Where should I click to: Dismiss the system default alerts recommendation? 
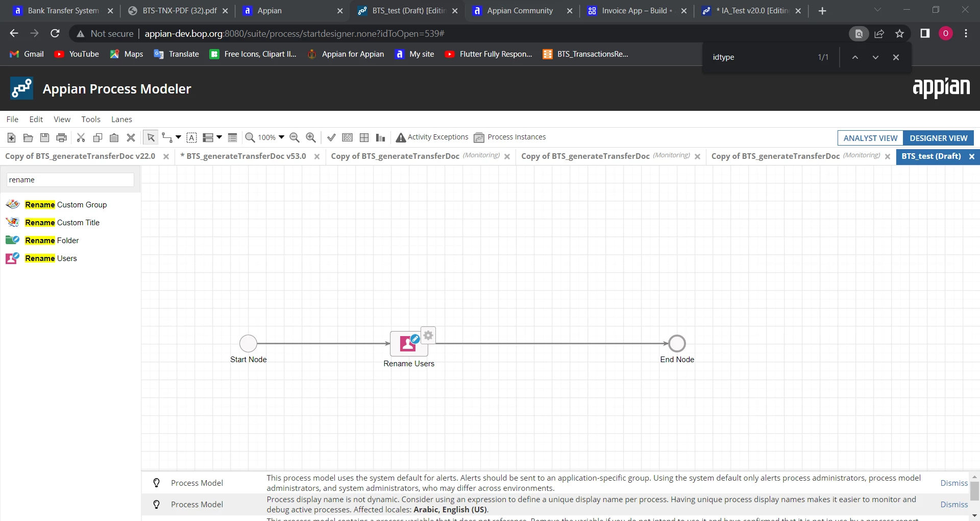pyautogui.click(x=954, y=483)
